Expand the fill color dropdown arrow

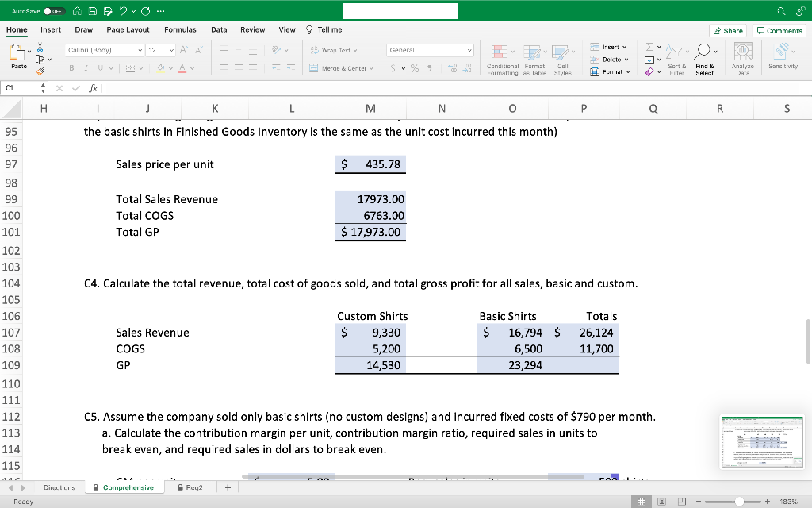coord(170,68)
